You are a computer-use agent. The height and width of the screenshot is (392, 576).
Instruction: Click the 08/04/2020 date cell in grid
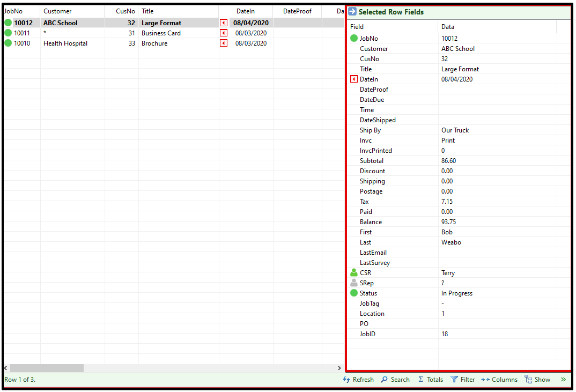pyautogui.click(x=251, y=23)
